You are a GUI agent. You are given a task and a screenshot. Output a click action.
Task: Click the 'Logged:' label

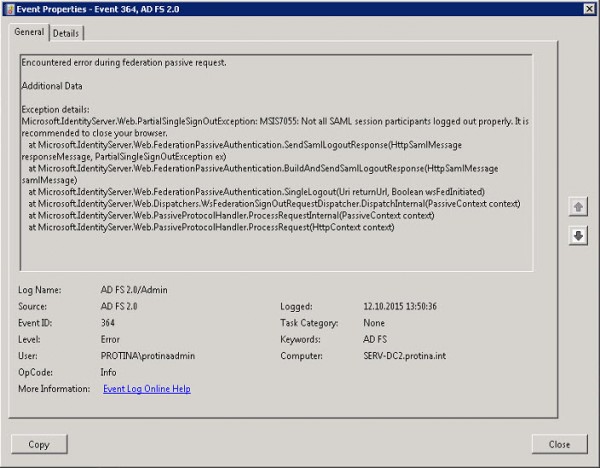(x=296, y=307)
